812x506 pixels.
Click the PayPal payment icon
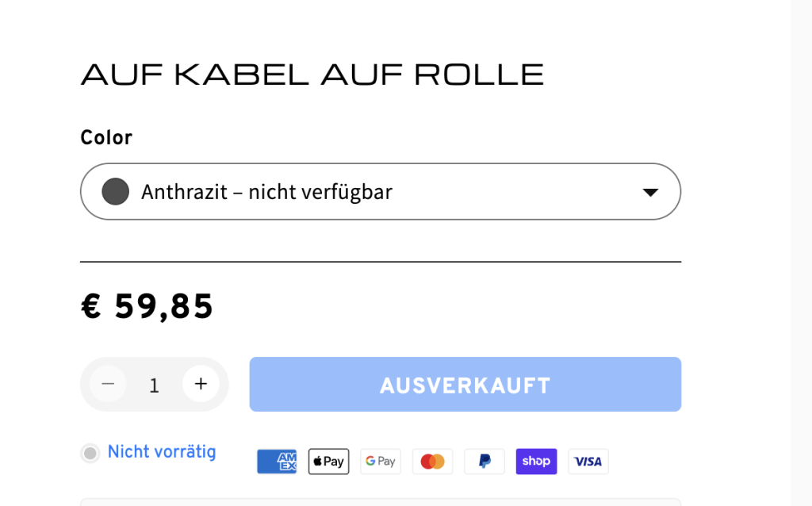coord(485,462)
